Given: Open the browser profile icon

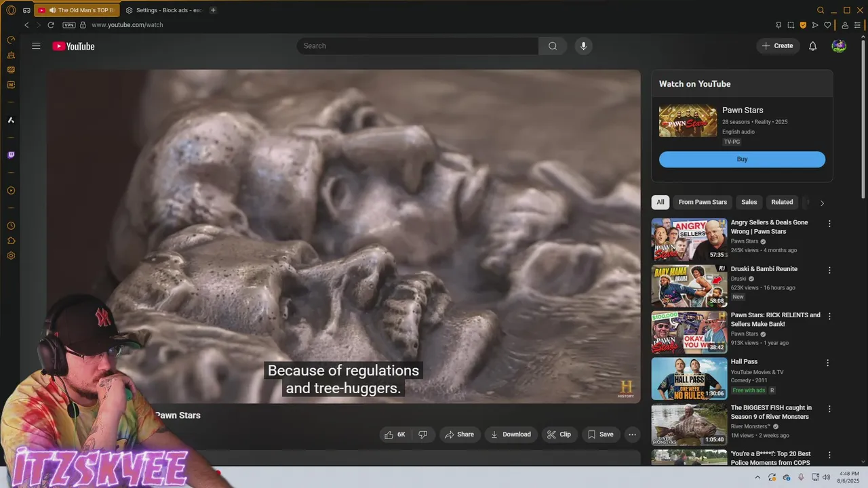Looking at the screenshot, I should [x=845, y=25].
